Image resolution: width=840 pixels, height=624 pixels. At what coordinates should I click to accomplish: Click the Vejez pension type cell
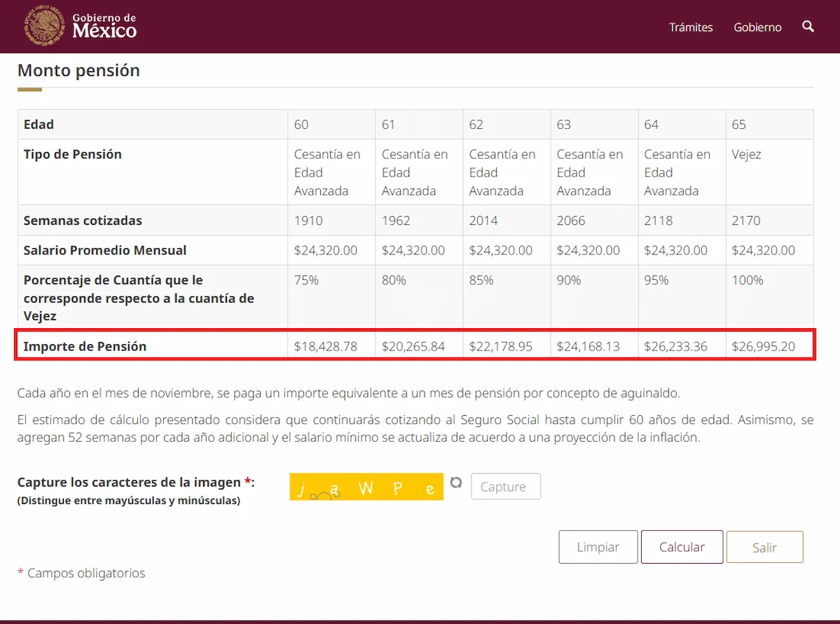(x=746, y=155)
